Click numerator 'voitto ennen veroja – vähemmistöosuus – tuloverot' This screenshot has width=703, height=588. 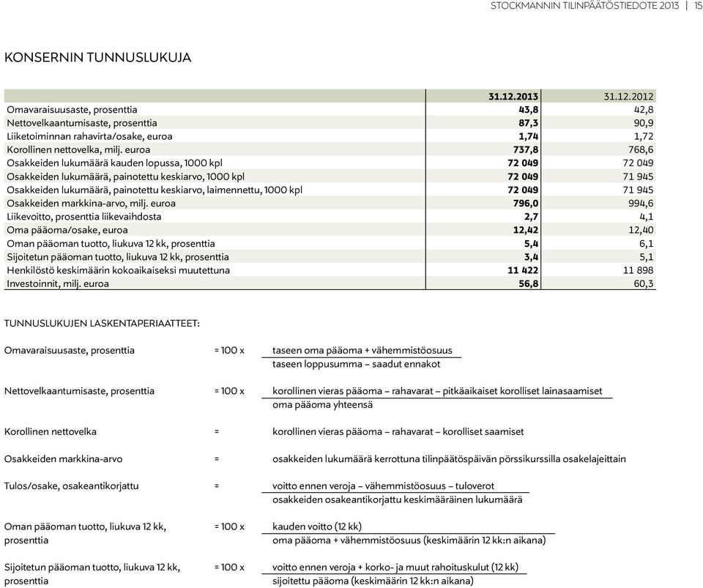pyautogui.click(x=383, y=486)
